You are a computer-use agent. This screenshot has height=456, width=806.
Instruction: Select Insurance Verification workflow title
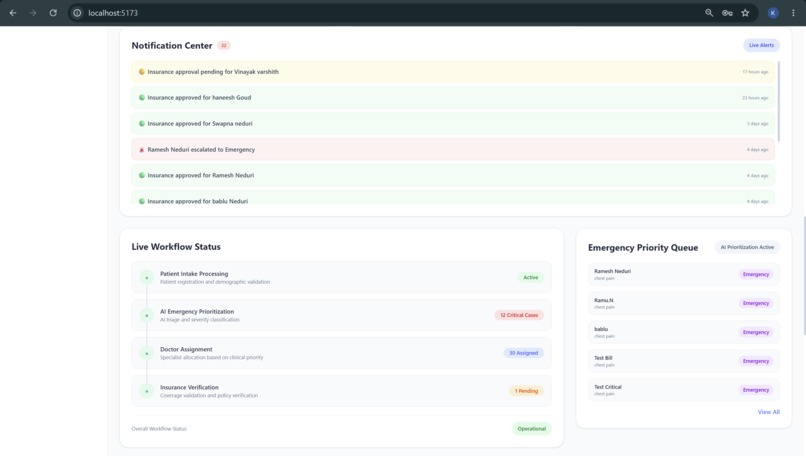click(x=189, y=388)
